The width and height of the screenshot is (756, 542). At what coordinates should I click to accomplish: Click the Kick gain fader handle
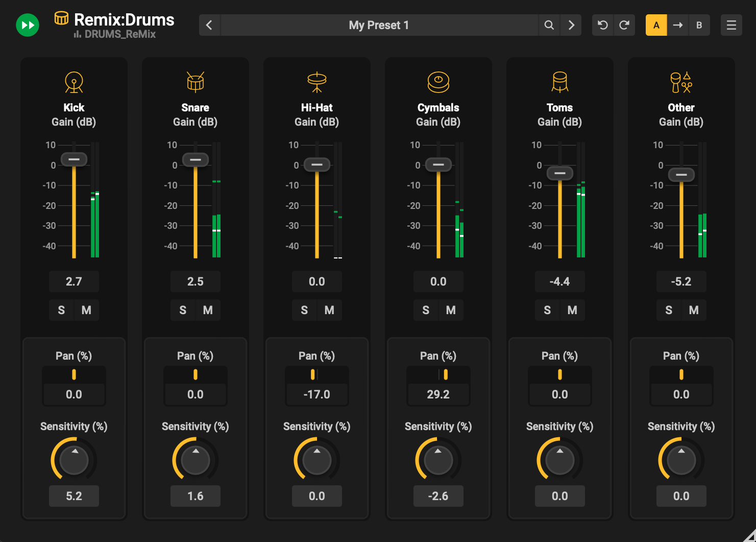click(x=74, y=159)
